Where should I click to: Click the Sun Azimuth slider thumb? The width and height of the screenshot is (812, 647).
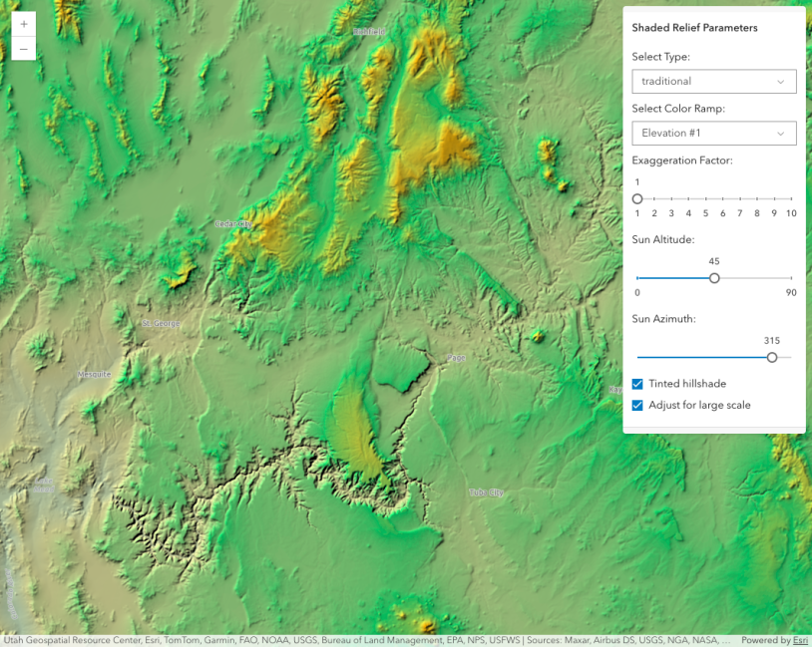coord(771,357)
